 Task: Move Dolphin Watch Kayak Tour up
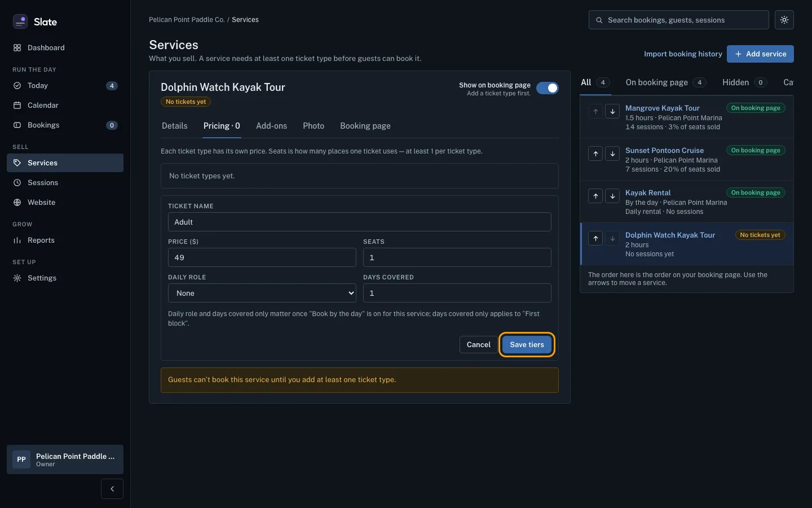(x=595, y=238)
